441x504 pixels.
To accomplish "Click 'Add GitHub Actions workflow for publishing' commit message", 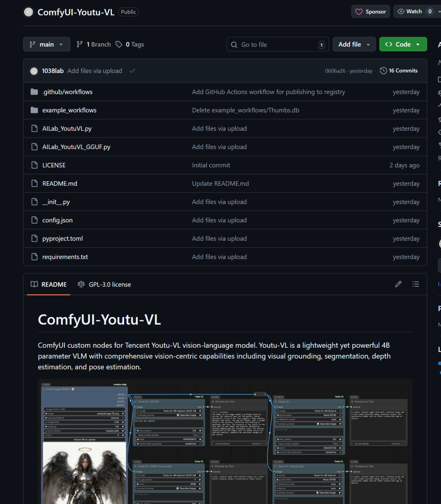I will tap(269, 92).
